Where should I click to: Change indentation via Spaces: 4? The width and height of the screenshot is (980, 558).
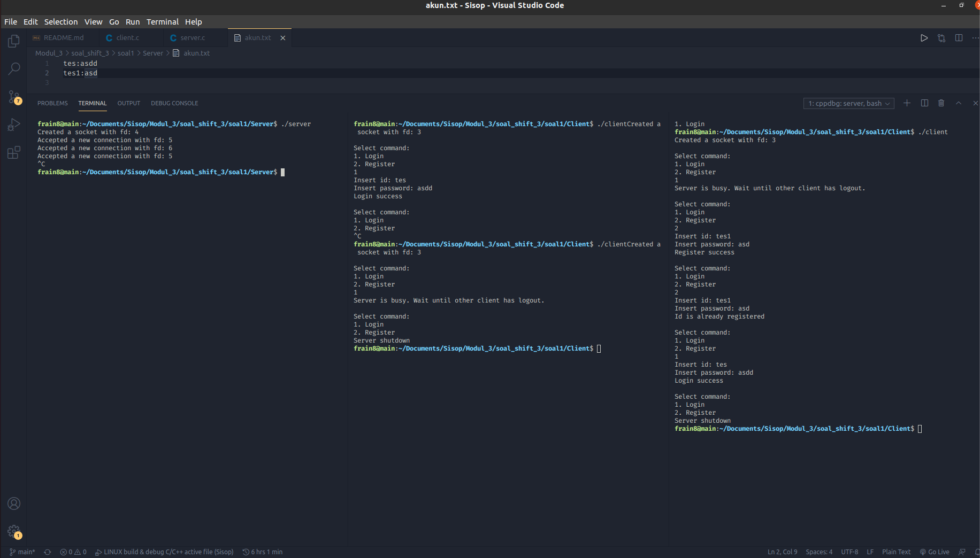[819, 552]
